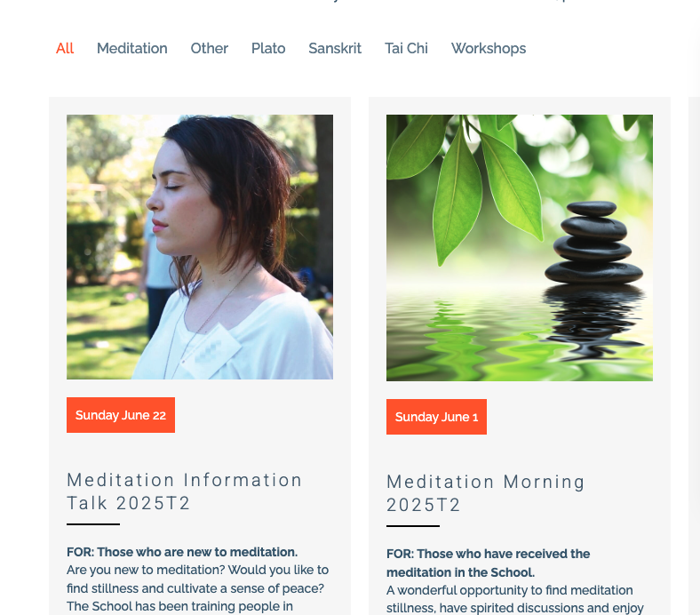This screenshot has width=700, height=615.
Task: Click 'FOR: Those who are new to meditation' text
Action: [x=182, y=552]
